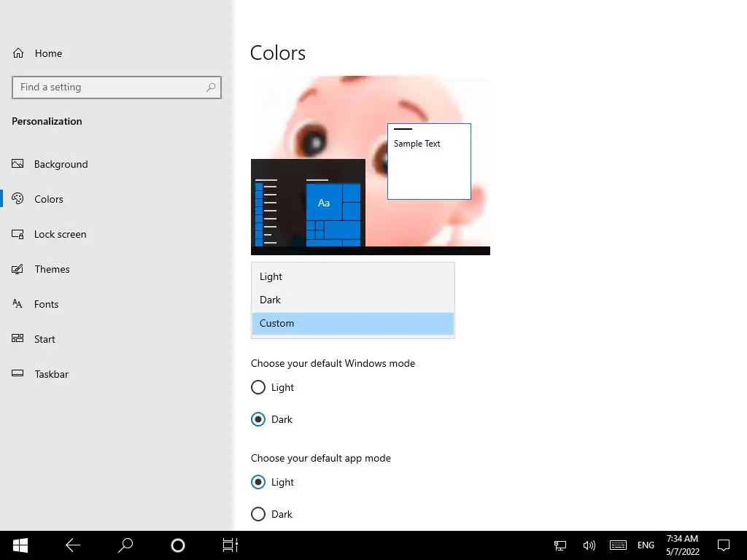Click the Lock screen icon

click(18, 234)
